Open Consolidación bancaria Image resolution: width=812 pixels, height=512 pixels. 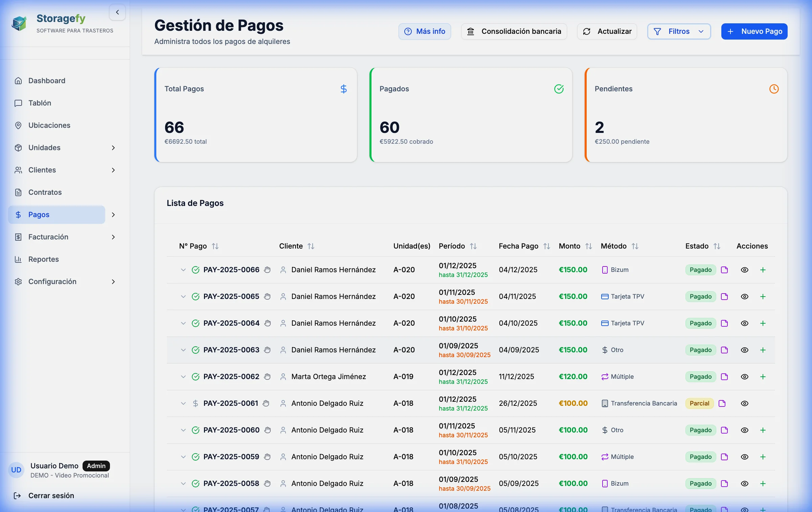coord(514,31)
